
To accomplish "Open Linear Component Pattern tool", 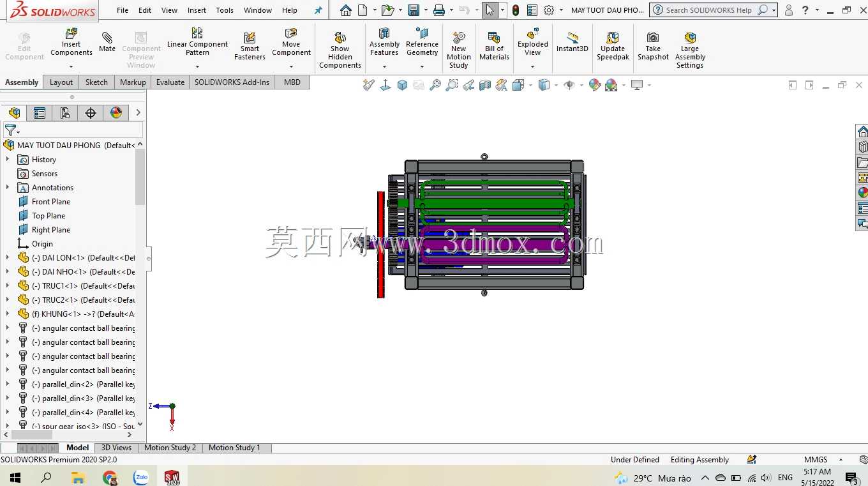I will tap(197, 41).
